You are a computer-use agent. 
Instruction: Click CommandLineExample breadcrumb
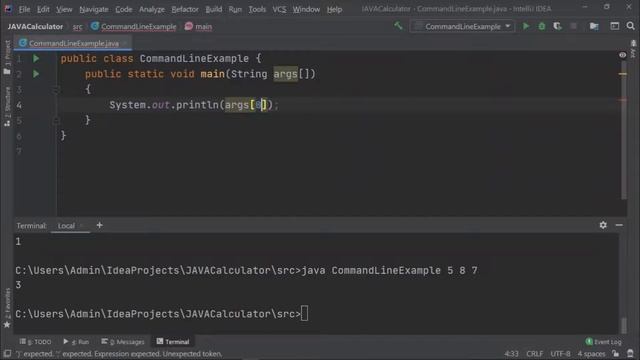134,27
